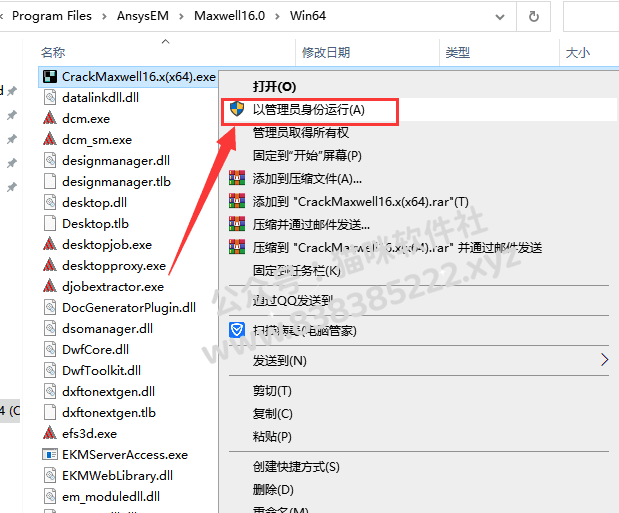
Task: Click the desktopproxy.exe Ansys icon
Action: (x=50, y=265)
